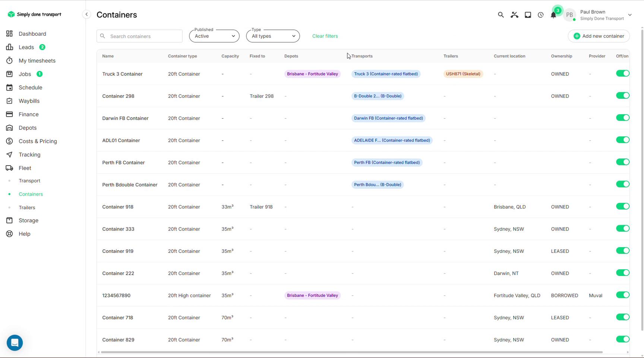Click the Leads bar chart icon
Image resolution: width=644 pixels, height=358 pixels.
point(9,47)
